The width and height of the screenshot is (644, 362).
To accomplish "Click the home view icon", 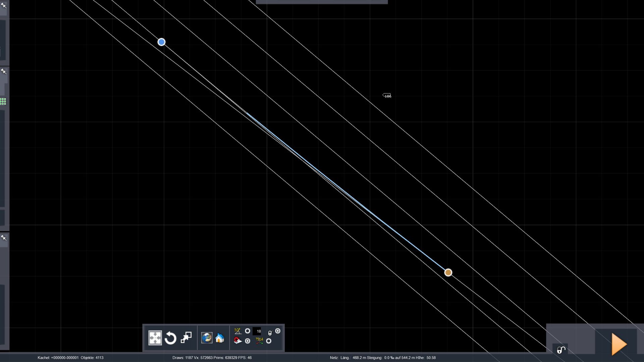I will pyautogui.click(x=220, y=338).
